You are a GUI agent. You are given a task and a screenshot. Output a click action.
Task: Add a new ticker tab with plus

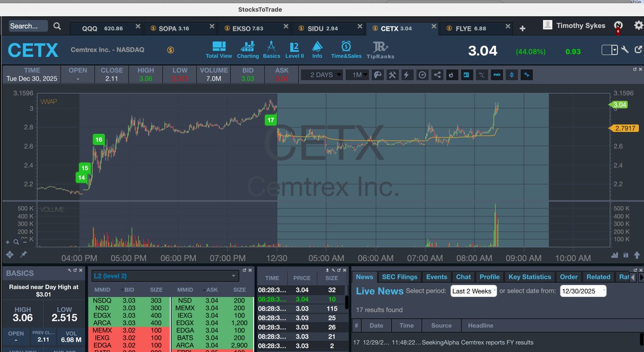[523, 28]
